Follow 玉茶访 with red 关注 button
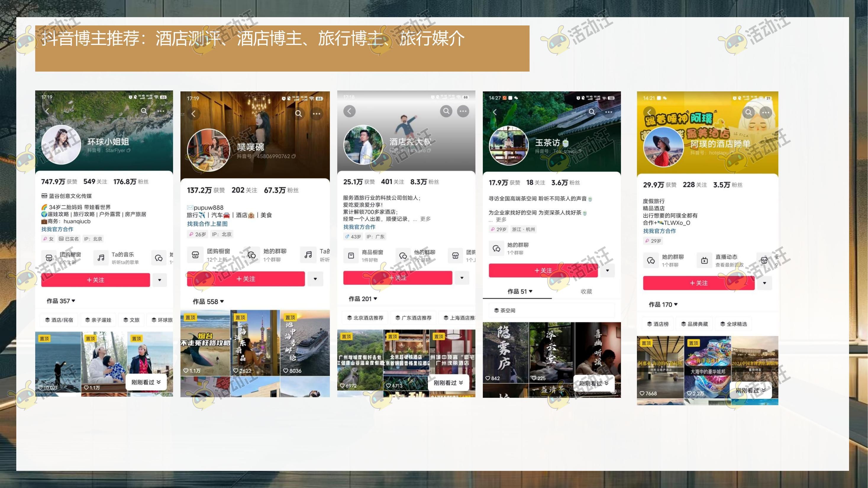 (543, 270)
